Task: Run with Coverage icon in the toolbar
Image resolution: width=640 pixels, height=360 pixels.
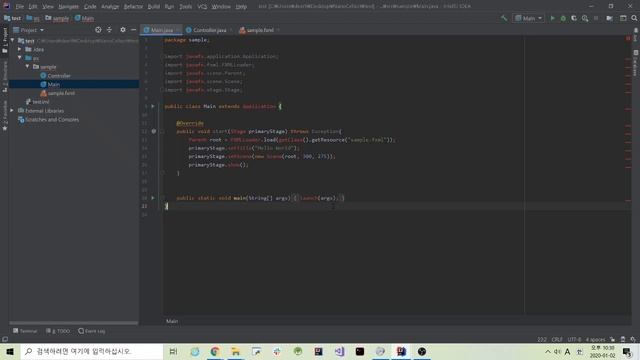Action: click(574, 18)
